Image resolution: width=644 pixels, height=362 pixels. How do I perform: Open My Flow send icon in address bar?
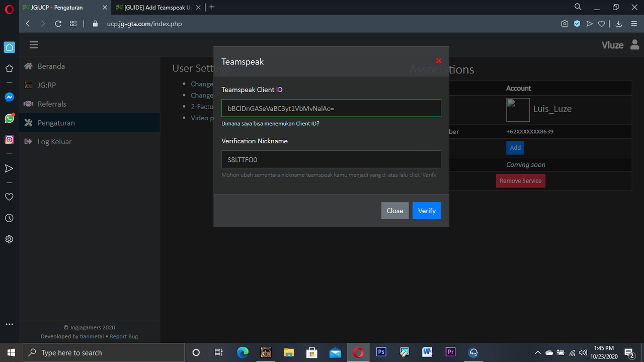[x=589, y=24]
